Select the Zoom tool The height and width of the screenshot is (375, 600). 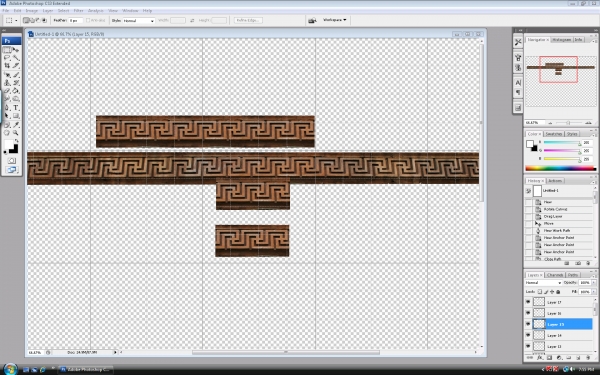click(x=16, y=133)
